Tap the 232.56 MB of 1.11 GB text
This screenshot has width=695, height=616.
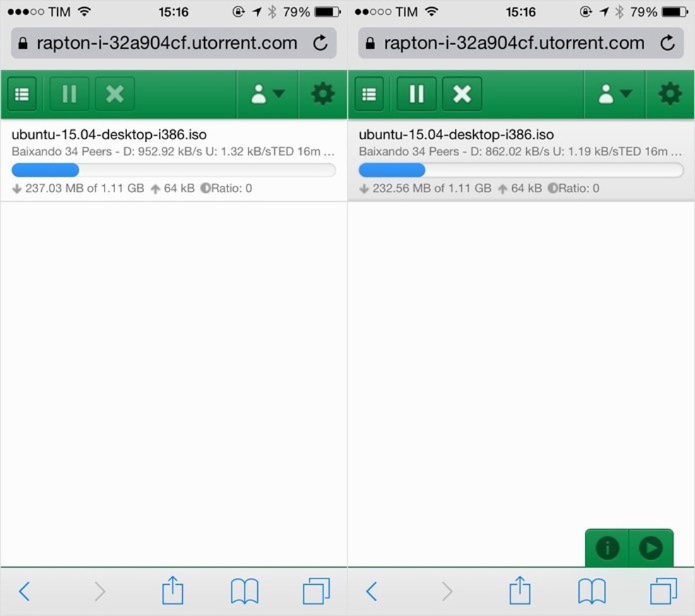click(x=432, y=189)
